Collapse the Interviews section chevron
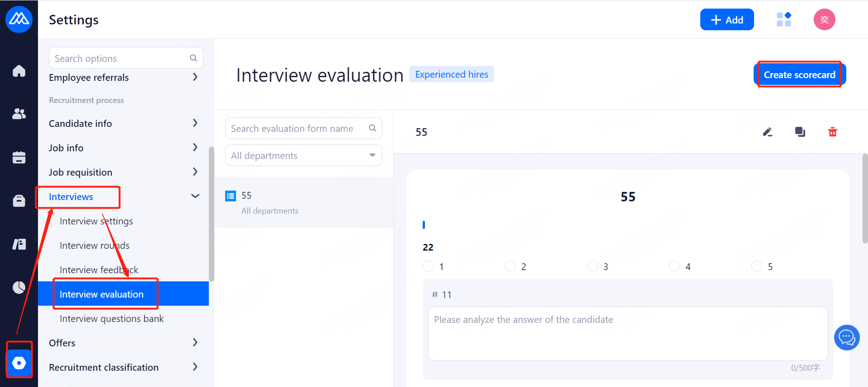868x387 pixels. pos(195,196)
